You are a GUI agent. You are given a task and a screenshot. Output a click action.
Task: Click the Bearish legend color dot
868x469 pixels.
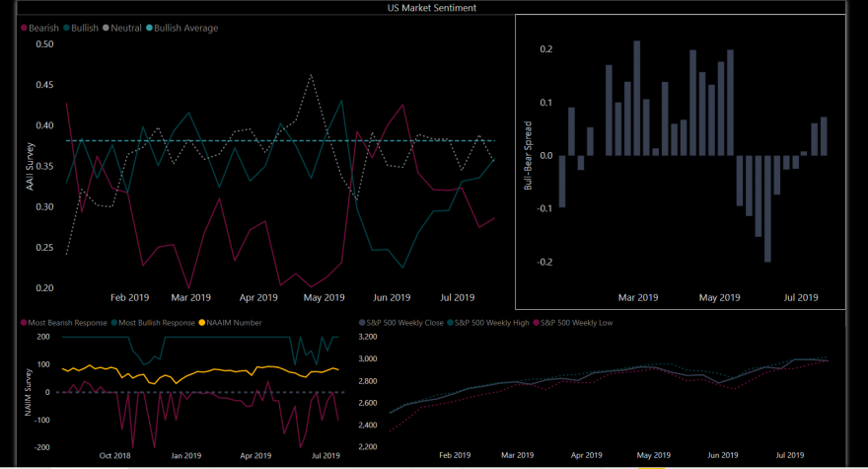[x=25, y=29]
